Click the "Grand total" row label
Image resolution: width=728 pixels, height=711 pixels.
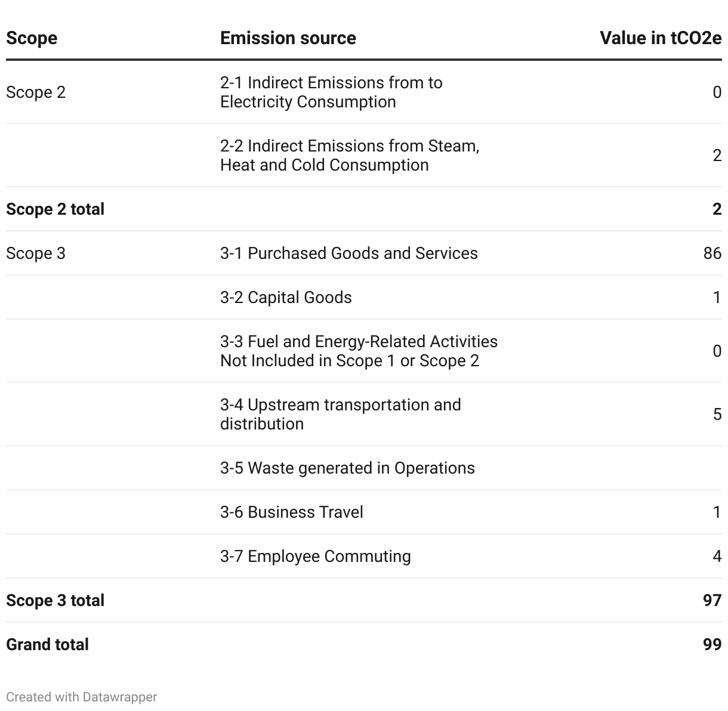tap(47, 645)
